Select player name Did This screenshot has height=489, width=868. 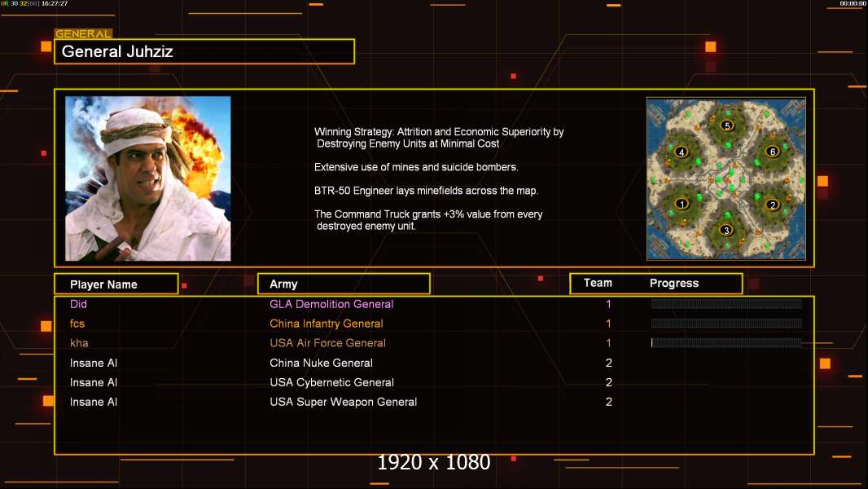[x=78, y=304]
